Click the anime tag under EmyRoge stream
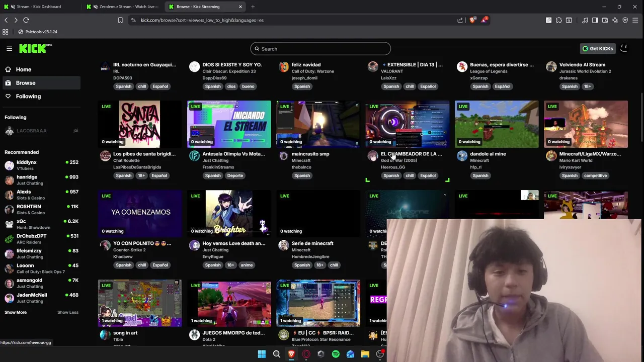 [247, 265]
